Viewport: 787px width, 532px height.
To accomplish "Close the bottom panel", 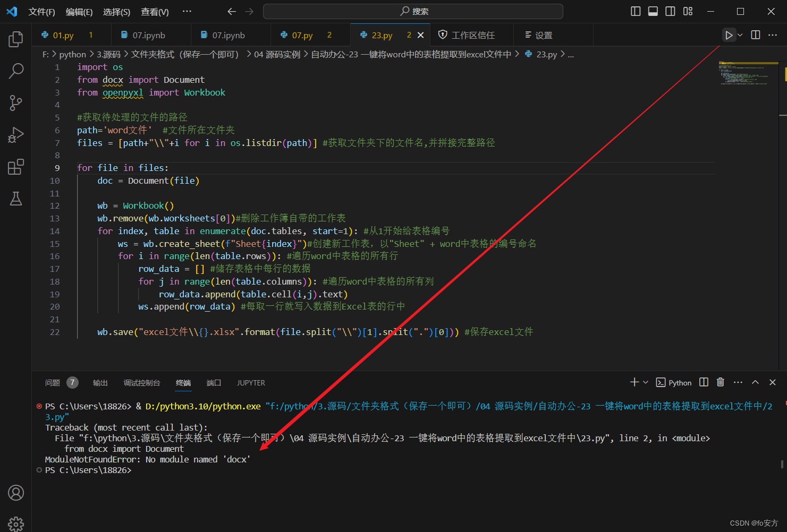I will [x=773, y=382].
